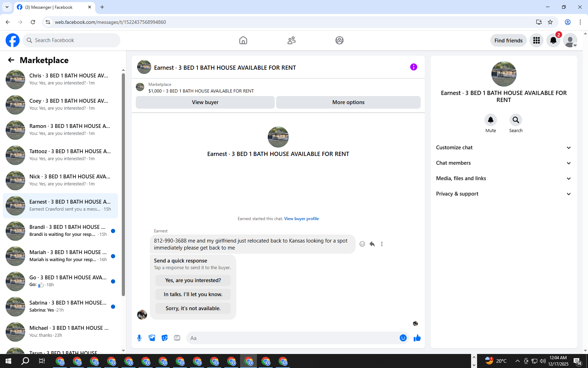Screen dimensions: 588x368
Task: Open conversation with Tattooz
Action: coord(60,155)
